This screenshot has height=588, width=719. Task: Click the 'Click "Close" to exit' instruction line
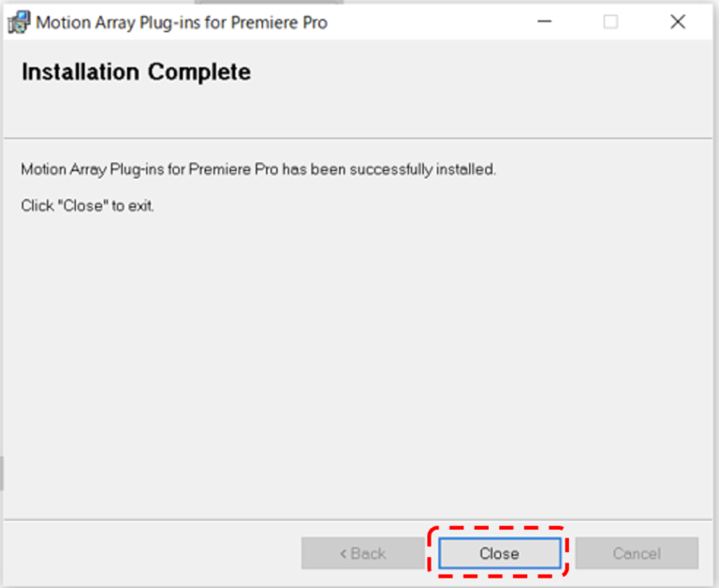tap(87, 205)
